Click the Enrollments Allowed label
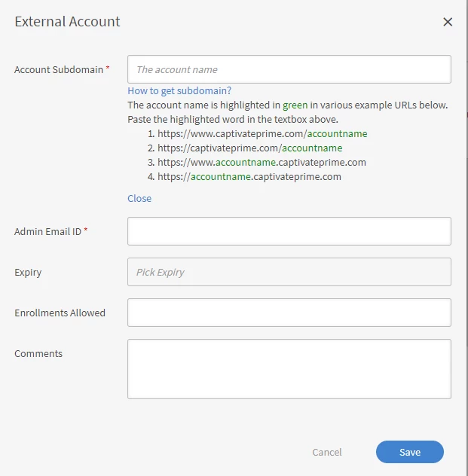Screen dimensions: 468x476 click(x=60, y=313)
